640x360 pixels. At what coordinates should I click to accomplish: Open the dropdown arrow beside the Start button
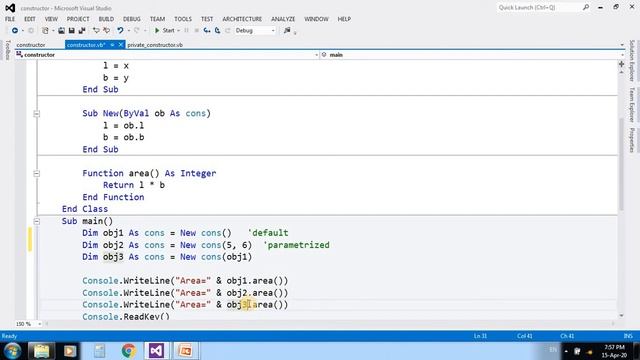coord(178,31)
